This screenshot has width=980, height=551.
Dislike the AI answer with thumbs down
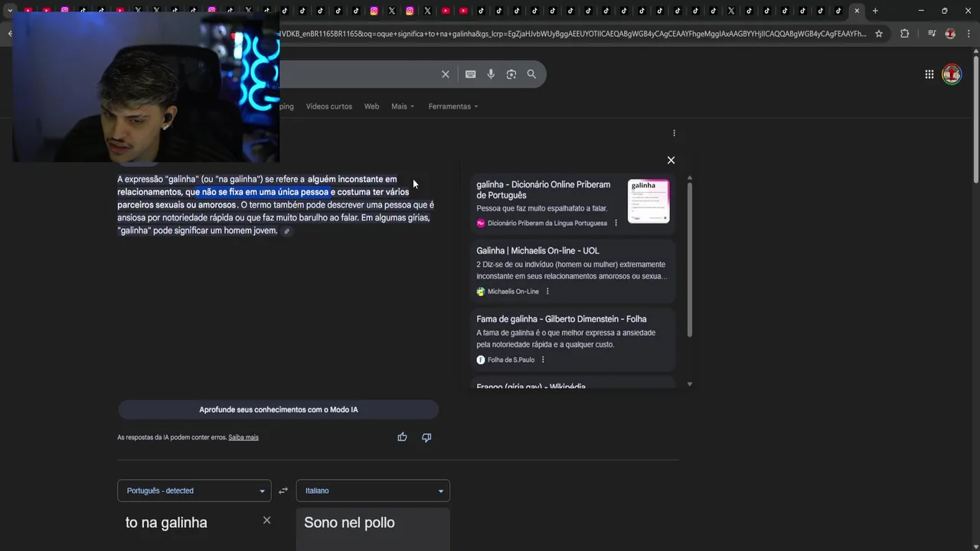pos(426,437)
